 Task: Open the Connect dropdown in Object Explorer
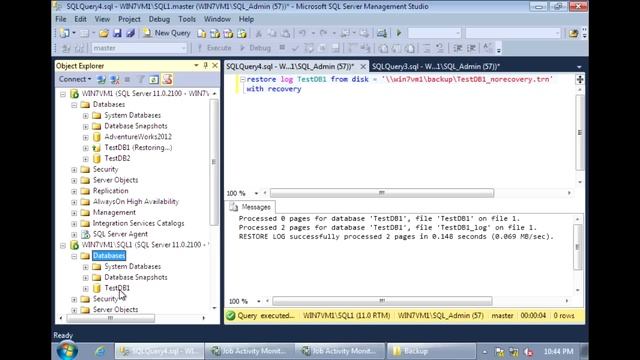click(x=75, y=79)
